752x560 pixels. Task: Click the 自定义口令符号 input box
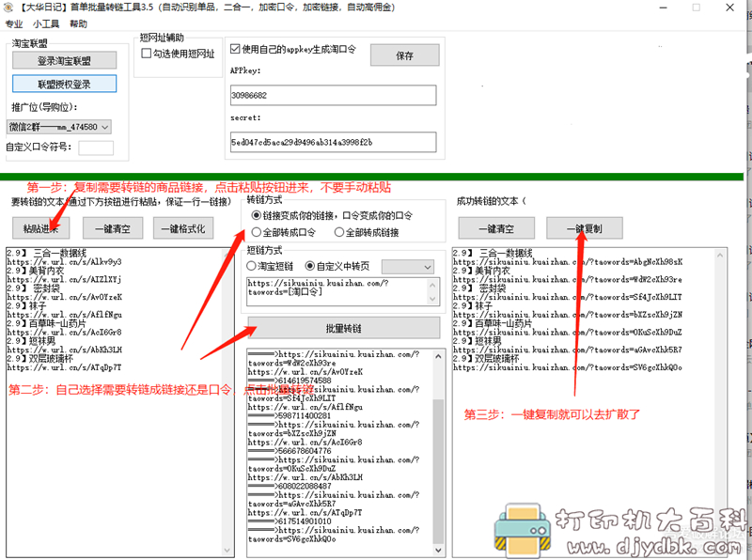tap(96, 148)
